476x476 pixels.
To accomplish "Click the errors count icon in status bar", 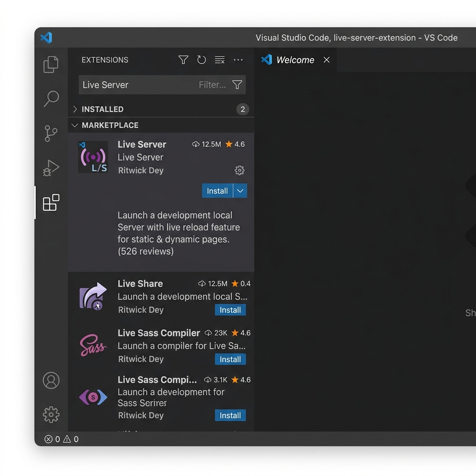I will pyautogui.click(x=48, y=439).
